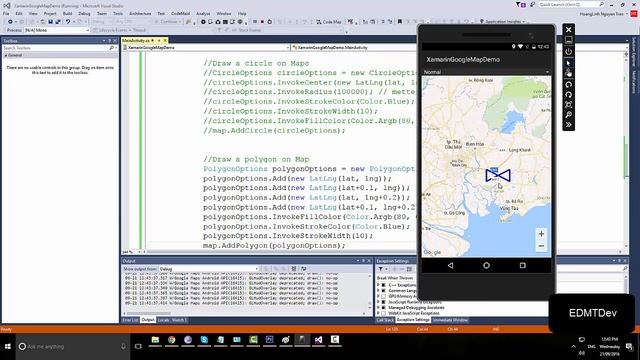Tap the Android home button
The height and width of the screenshot is (360, 640).
(x=486, y=265)
